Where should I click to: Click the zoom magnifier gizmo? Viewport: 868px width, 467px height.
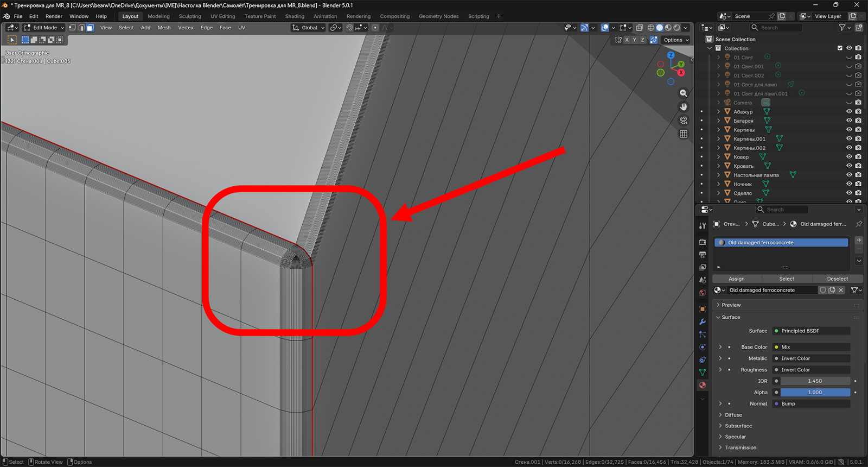pyautogui.click(x=684, y=93)
